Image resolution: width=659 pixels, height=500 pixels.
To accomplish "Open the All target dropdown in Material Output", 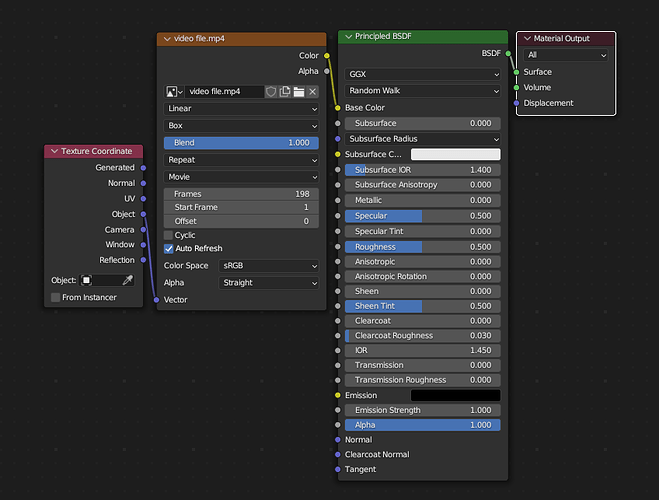I will tap(566, 55).
